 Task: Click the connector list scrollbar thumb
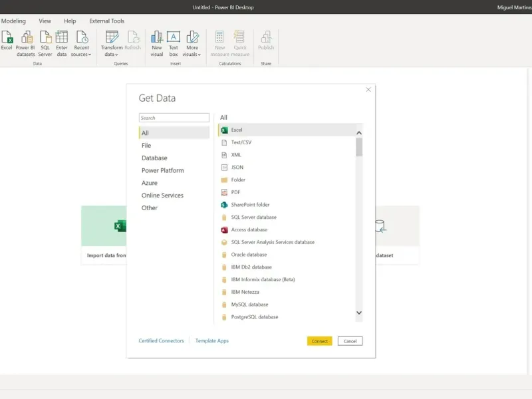[x=359, y=147]
